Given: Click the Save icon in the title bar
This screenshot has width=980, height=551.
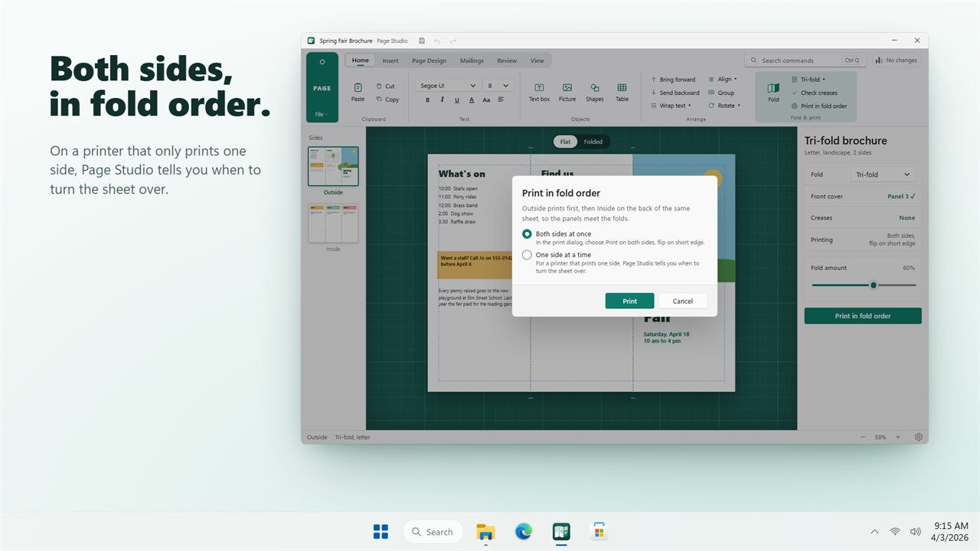Looking at the screenshot, I should coord(422,41).
